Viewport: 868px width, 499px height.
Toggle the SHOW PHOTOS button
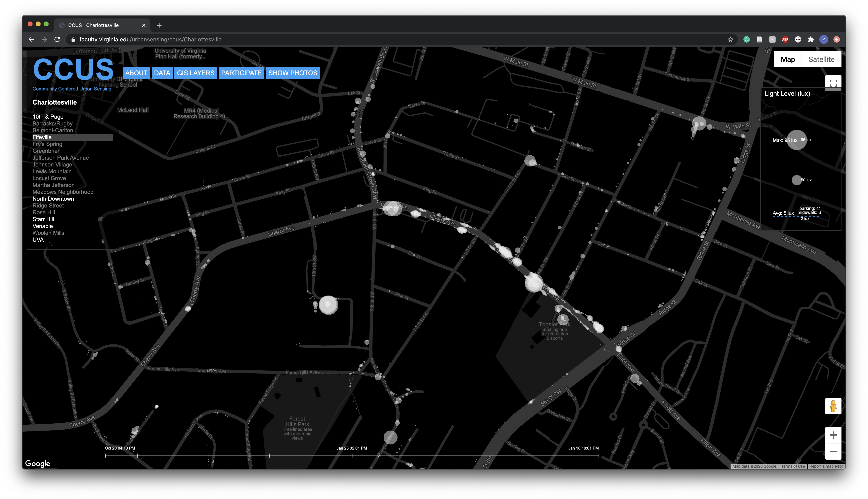[x=292, y=73]
